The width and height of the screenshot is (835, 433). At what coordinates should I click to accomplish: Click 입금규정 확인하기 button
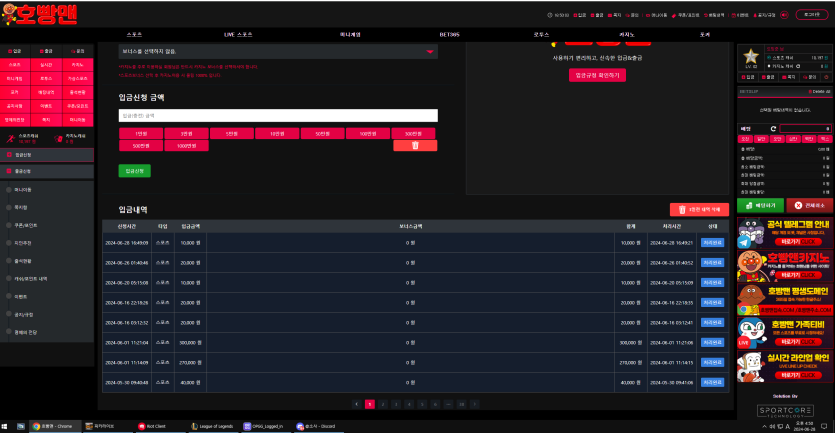pos(597,75)
